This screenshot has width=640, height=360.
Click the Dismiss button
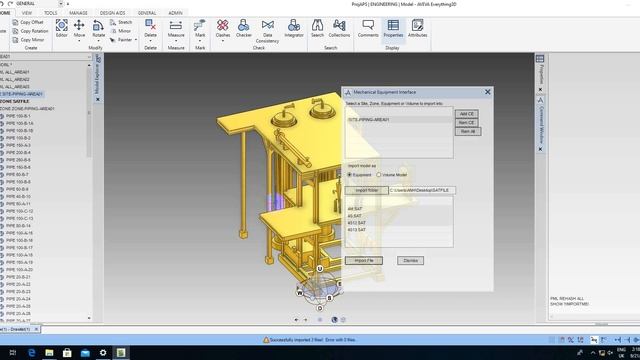point(411,260)
